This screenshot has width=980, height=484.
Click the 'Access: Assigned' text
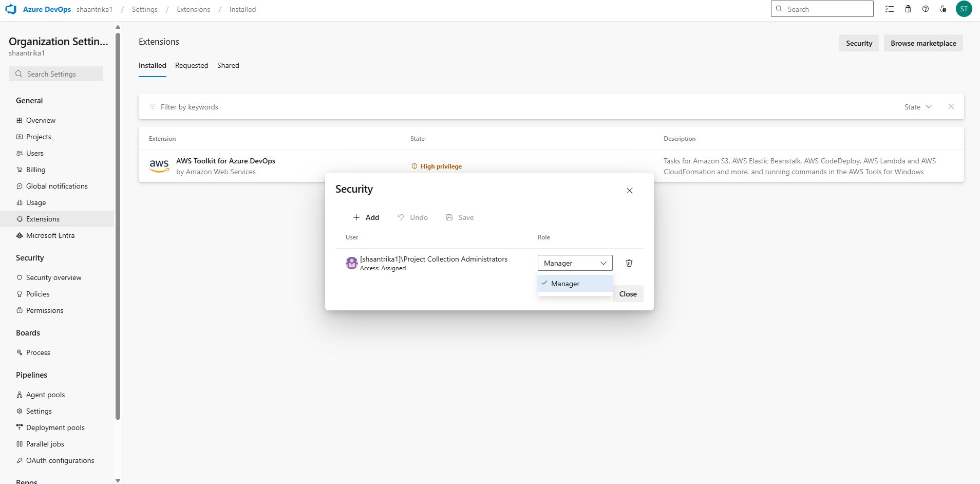tap(383, 268)
